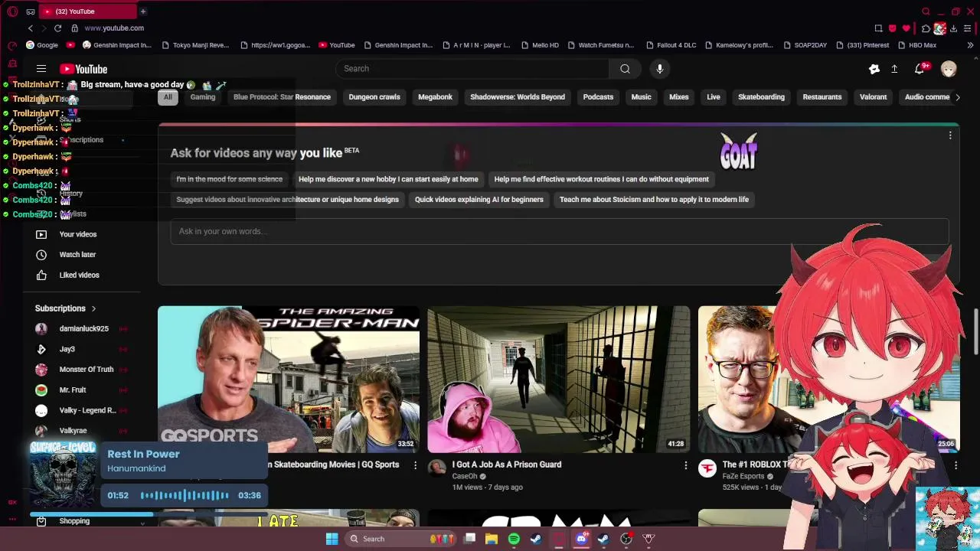Click the browser tab search magnifier
980x551 pixels.
click(926, 11)
